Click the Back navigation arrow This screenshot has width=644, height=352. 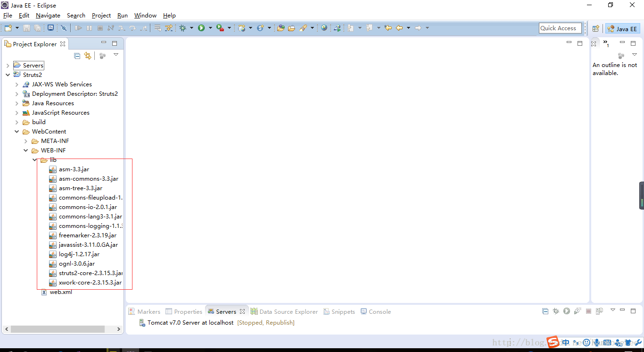[x=399, y=28]
